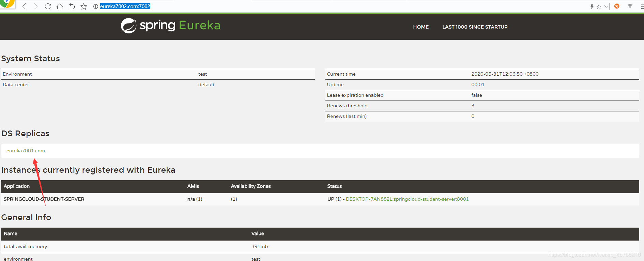Click the star icon beside the lightning bolt
Screen dimensions: 644x261
(x=599, y=6)
